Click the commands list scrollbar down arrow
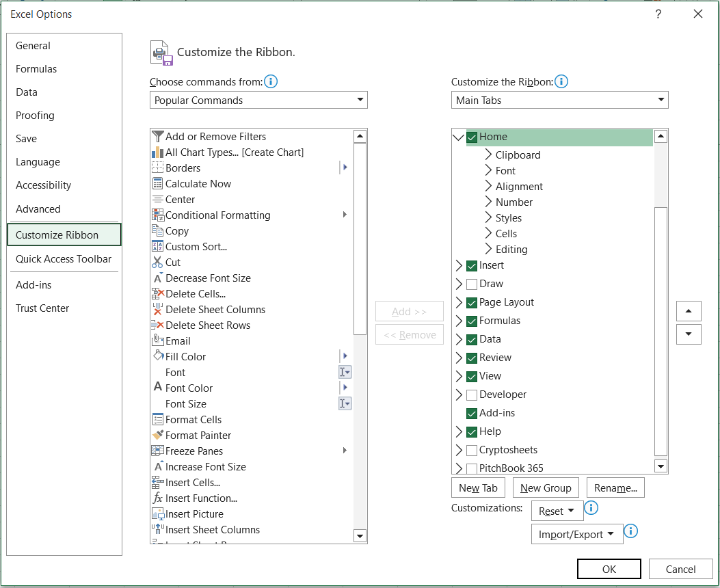The width and height of the screenshot is (720, 588). pos(360,535)
